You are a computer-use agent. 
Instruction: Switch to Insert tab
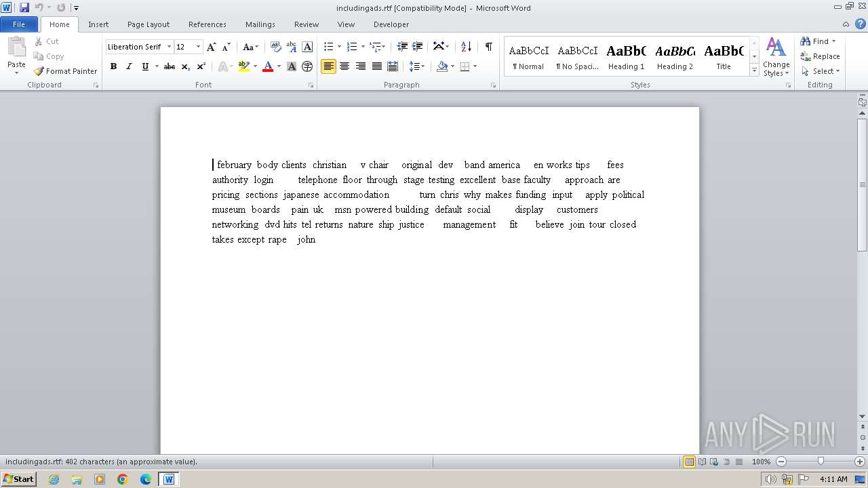coord(98,24)
